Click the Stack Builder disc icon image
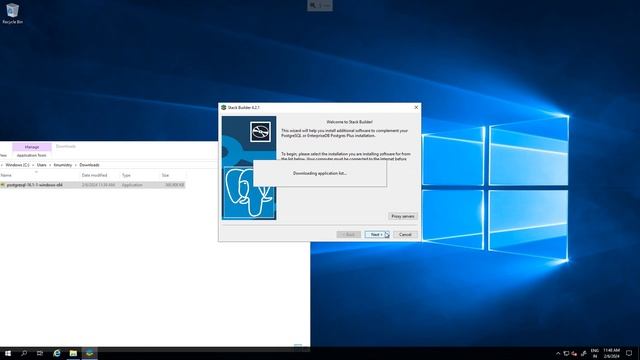The image size is (640, 360). pos(260,132)
